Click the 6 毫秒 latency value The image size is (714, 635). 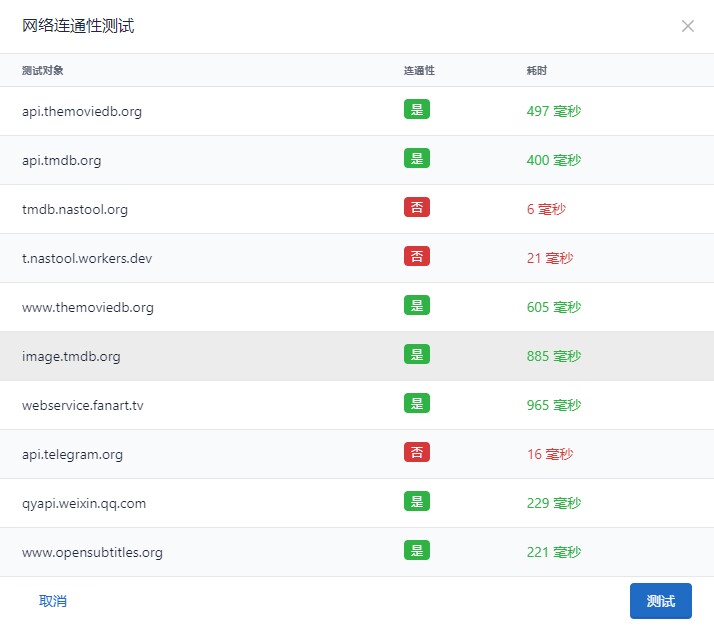coord(546,209)
